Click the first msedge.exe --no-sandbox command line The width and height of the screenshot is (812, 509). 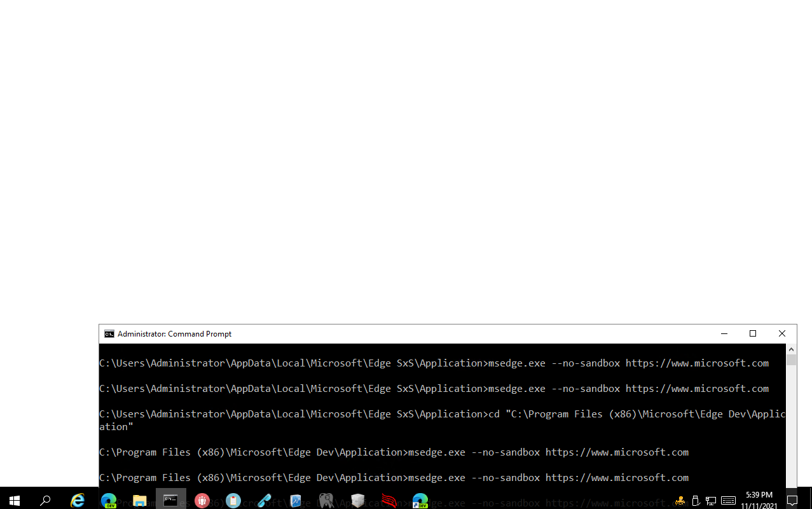(x=434, y=363)
